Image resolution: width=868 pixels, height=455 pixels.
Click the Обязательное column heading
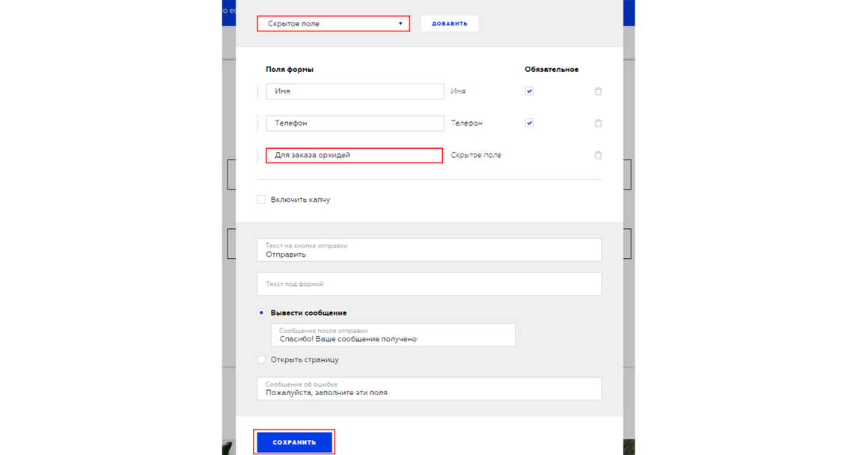click(551, 69)
